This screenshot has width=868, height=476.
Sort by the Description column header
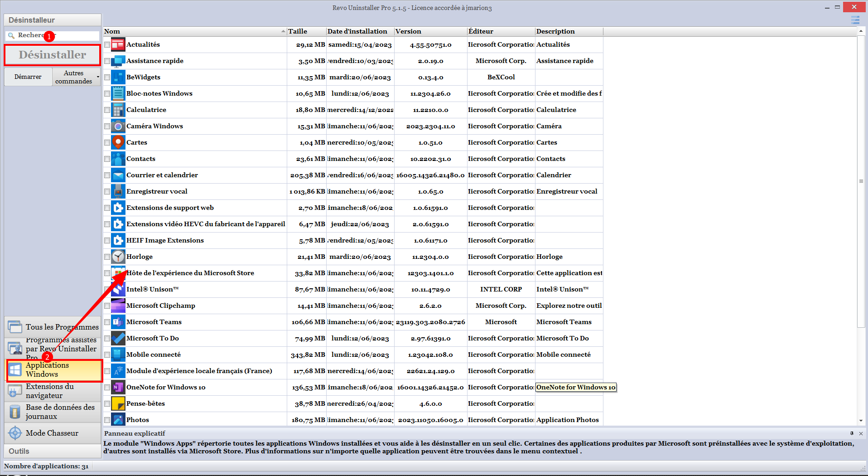pos(569,31)
